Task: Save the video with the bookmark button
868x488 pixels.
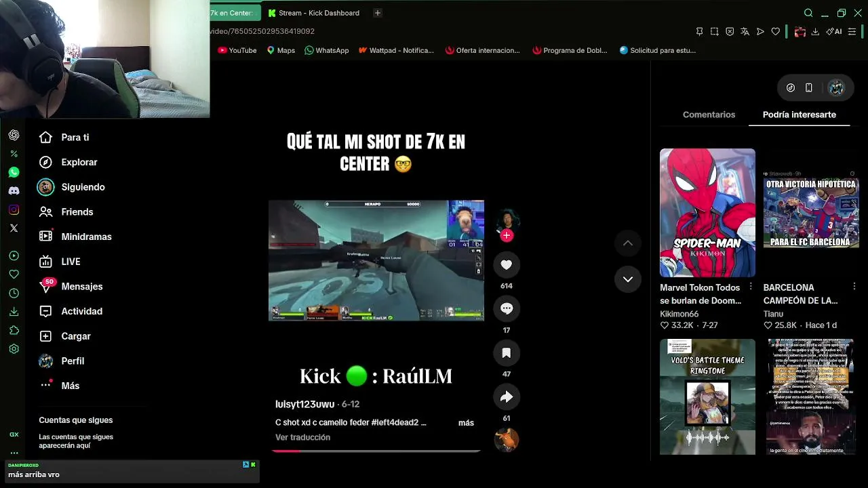Action: [507, 353]
